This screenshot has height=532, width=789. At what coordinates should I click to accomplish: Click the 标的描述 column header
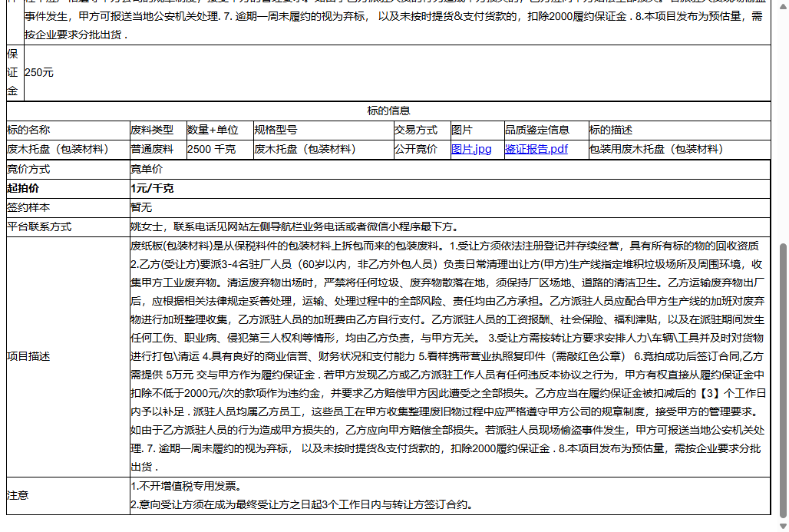[610, 130]
